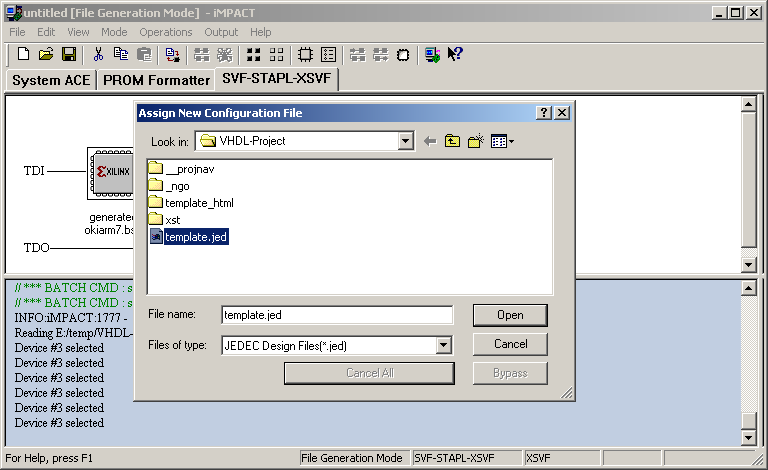The width and height of the screenshot is (768, 470).
Task: Open the Output menu
Action: 221,32
